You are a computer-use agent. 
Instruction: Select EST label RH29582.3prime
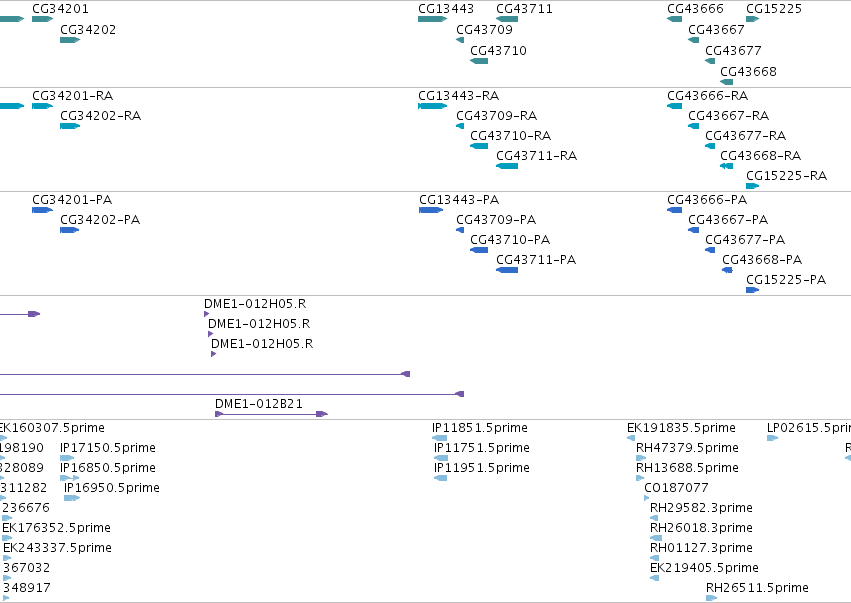[x=701, y=508]
